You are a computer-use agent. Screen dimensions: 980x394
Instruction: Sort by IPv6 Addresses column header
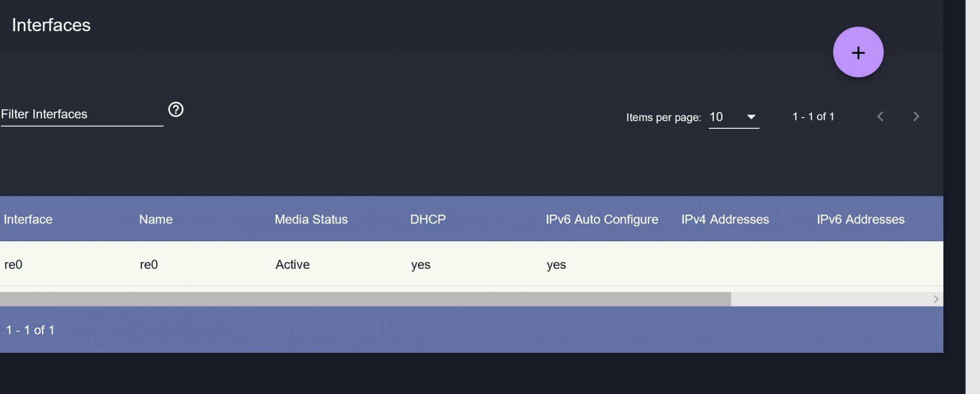coord(860,219)
